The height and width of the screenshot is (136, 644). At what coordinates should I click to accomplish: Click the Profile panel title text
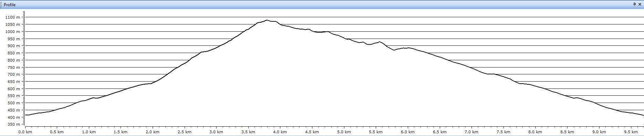click(x=10, y=5)
